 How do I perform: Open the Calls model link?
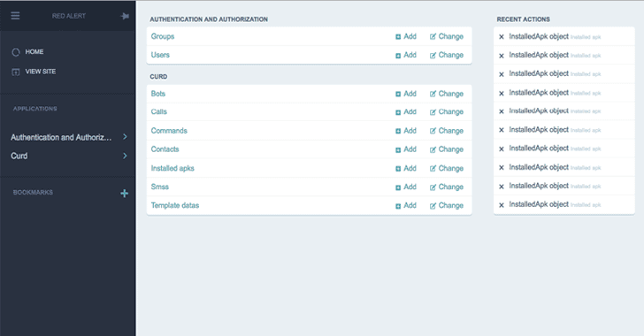[159, 111]
